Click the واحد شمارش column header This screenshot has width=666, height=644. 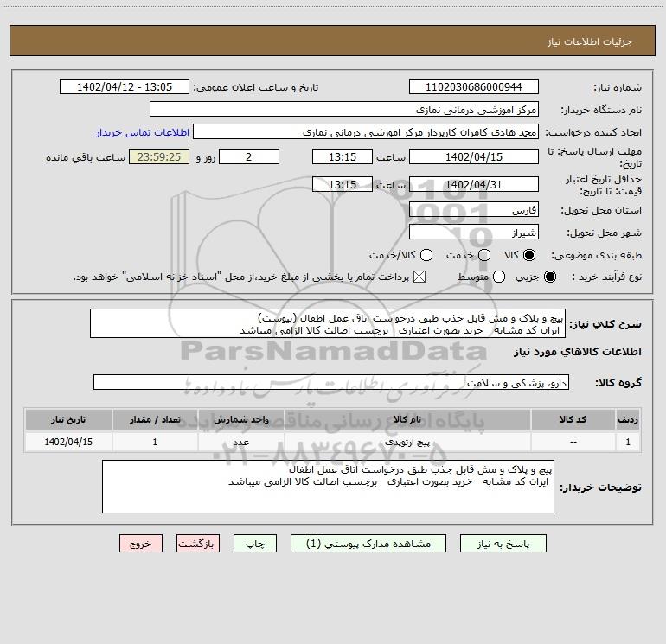click(x=240, y=419)
